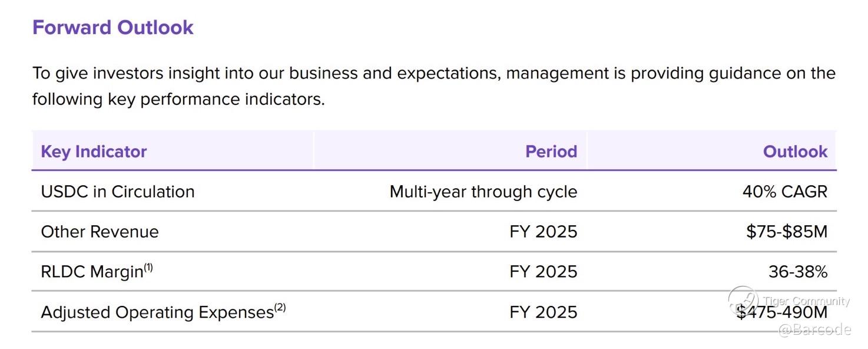Click the @Barcode watermark text

point(815,330)
